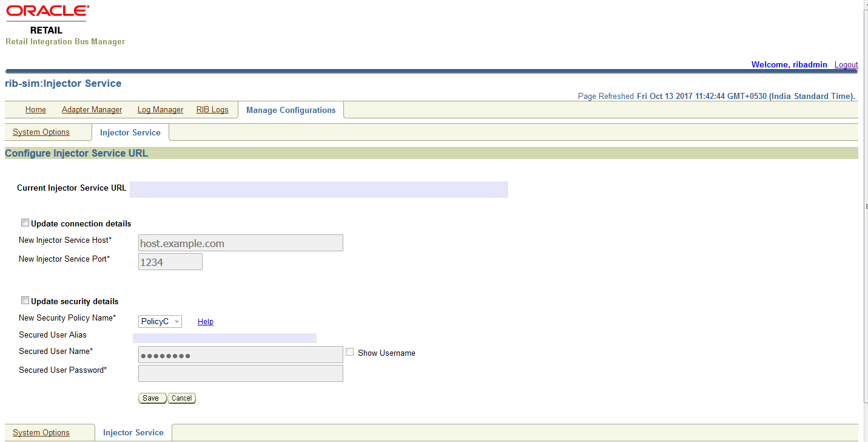Click the New Injector Service Host label

coord(66,240)
